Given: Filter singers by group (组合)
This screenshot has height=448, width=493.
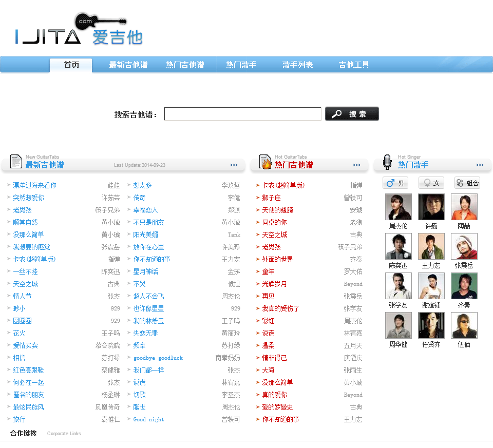Looking at the screenshot, I should coord(467,183).
